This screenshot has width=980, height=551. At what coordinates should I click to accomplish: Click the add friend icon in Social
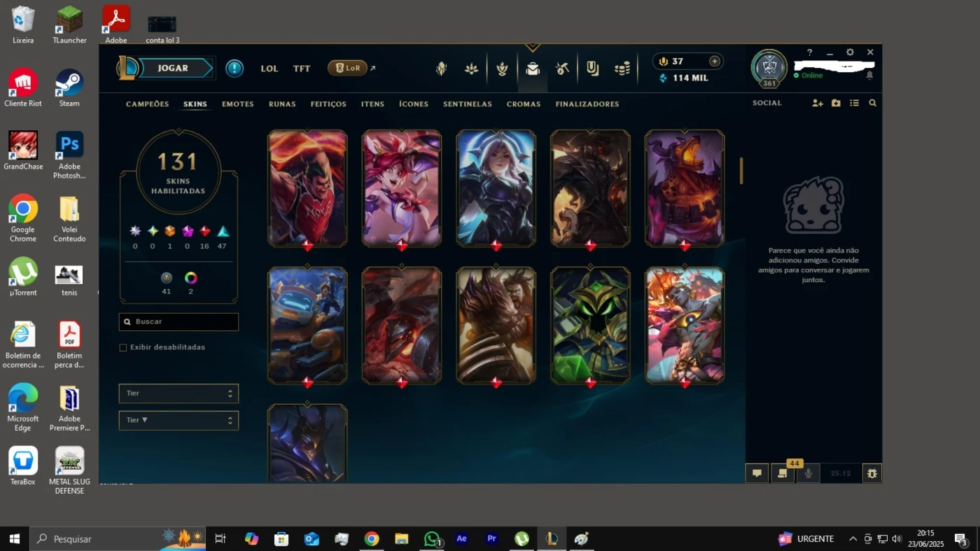coord(818,103)
